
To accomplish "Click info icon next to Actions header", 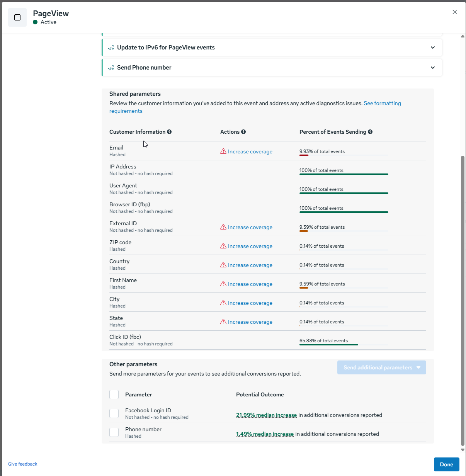I will coord(243,132).
